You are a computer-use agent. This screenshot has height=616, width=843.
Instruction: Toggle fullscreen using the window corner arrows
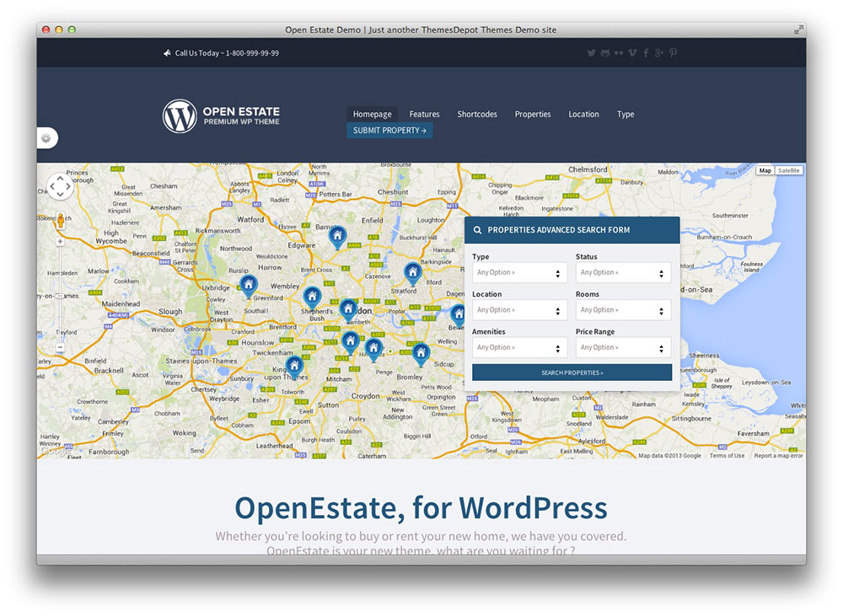tap(798, 30)
